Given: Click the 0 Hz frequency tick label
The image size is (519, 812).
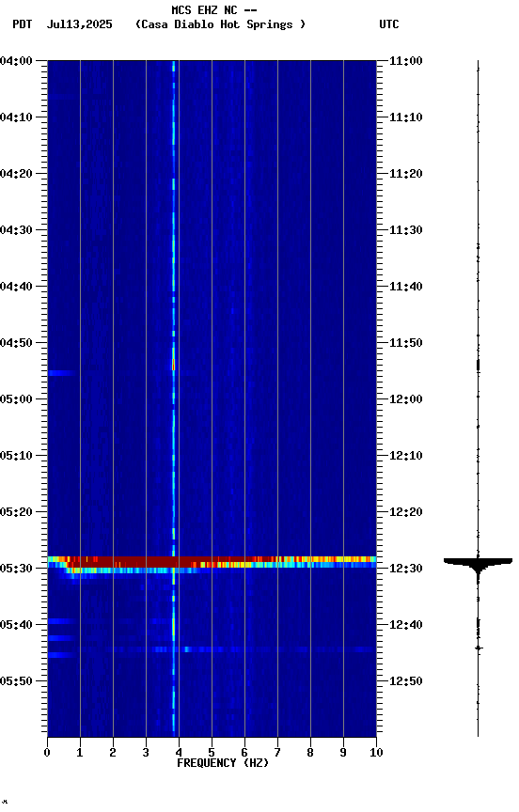Looking at the screenshot, I should pyautogui.click(x=47, y=753).
